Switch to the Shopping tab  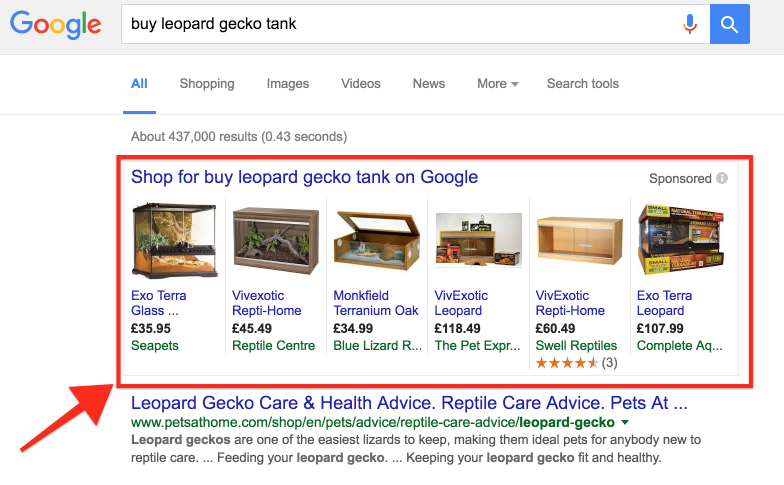coord(207,84)
